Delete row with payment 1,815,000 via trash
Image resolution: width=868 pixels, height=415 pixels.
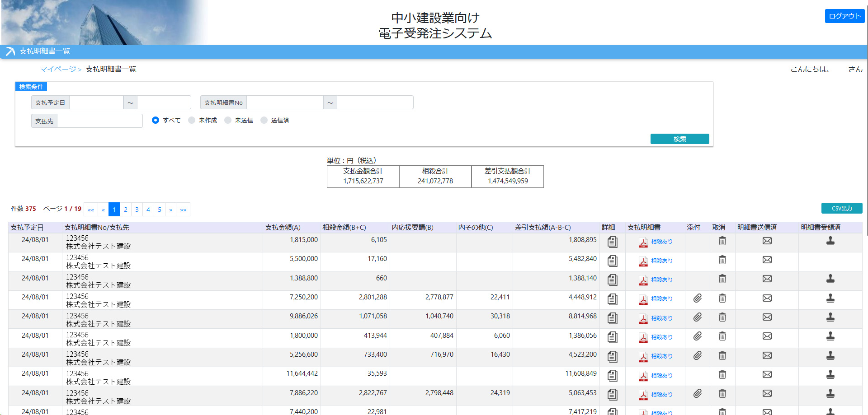[x=722, y=241]
